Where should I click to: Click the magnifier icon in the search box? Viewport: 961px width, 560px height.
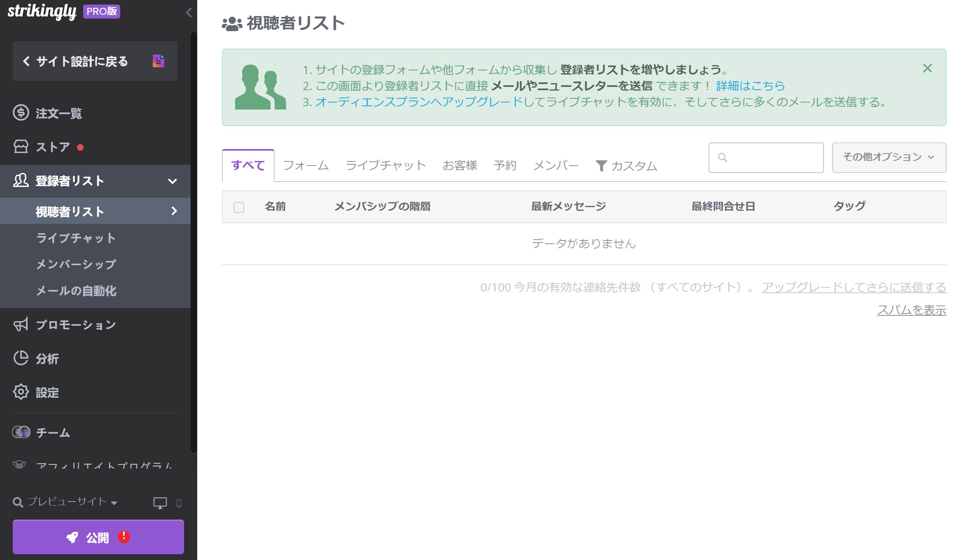click(723, 157)
